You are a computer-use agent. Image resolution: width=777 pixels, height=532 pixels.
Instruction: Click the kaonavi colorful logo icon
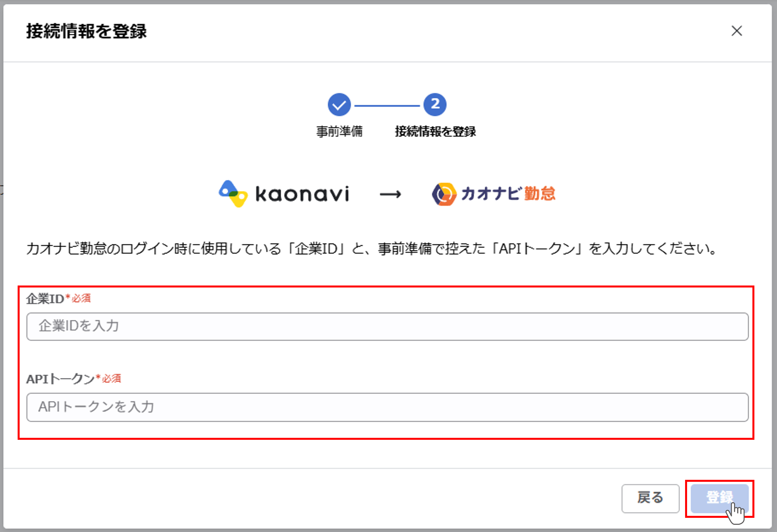click(233, 194)
